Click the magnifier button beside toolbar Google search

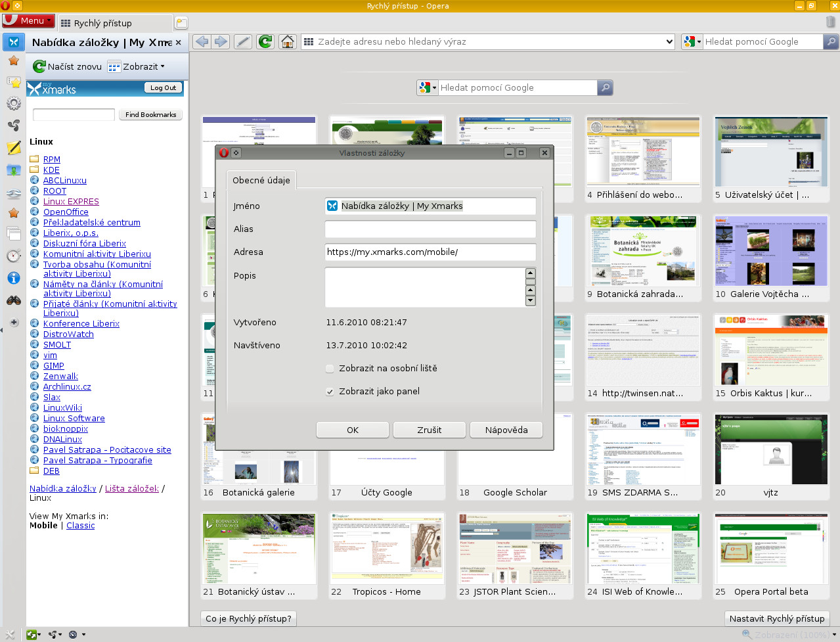(831, 41)
